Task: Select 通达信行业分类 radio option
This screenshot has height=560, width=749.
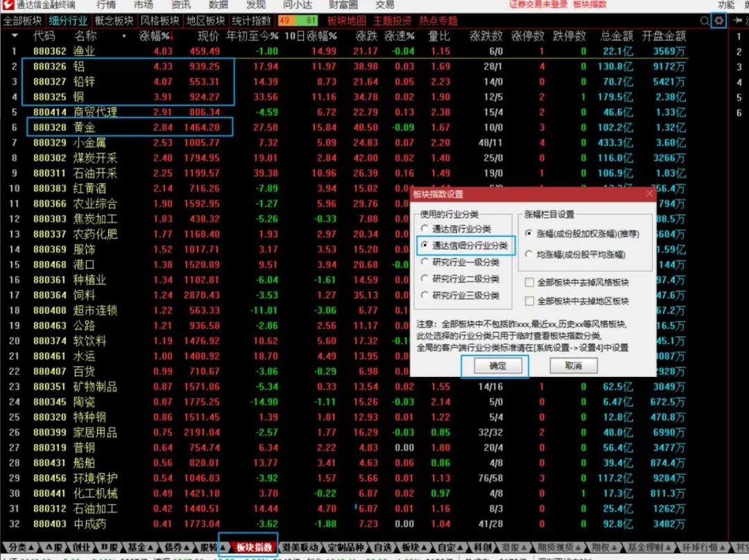Action: tap(424, 229)
